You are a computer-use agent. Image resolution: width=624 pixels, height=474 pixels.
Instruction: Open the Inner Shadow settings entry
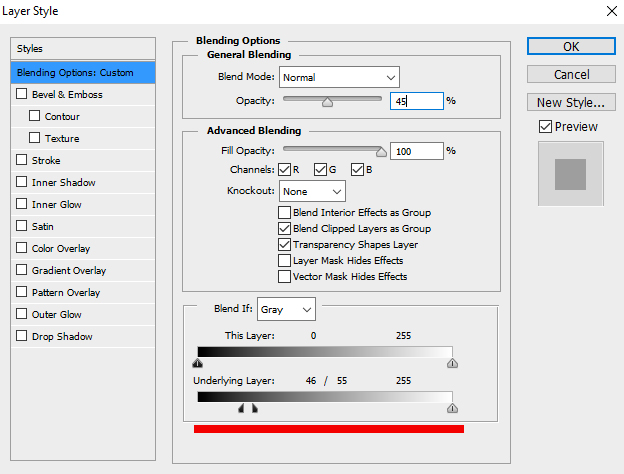pos(64,182)
